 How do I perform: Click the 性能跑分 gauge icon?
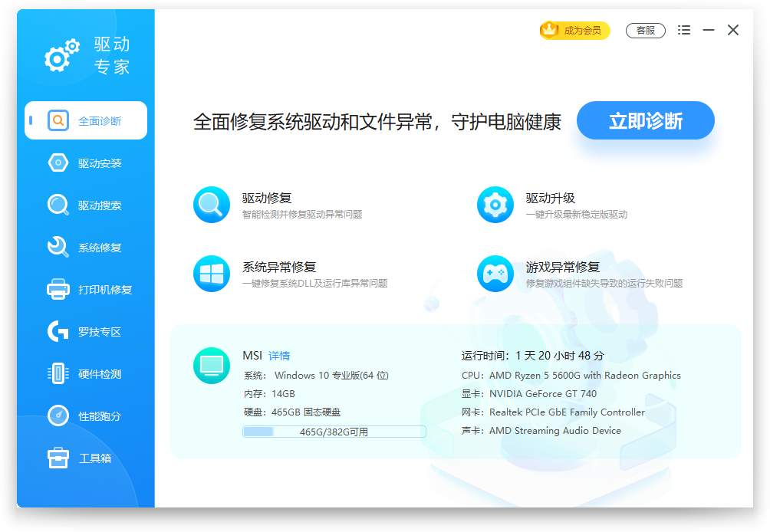tap(58, 415)
